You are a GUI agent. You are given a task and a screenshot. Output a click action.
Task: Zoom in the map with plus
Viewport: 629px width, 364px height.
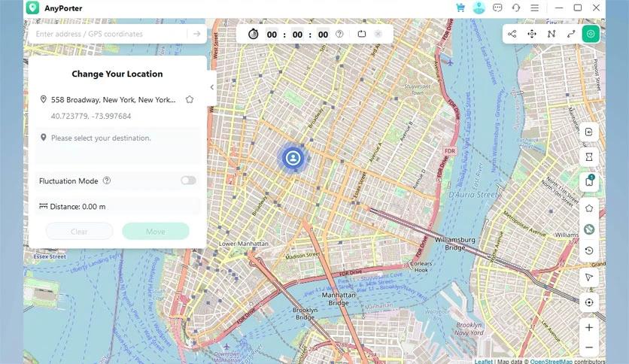(x=589, y=327)
